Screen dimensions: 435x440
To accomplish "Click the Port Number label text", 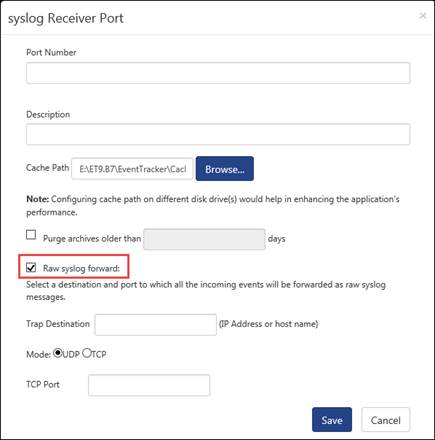I will (x=51, y=52).
